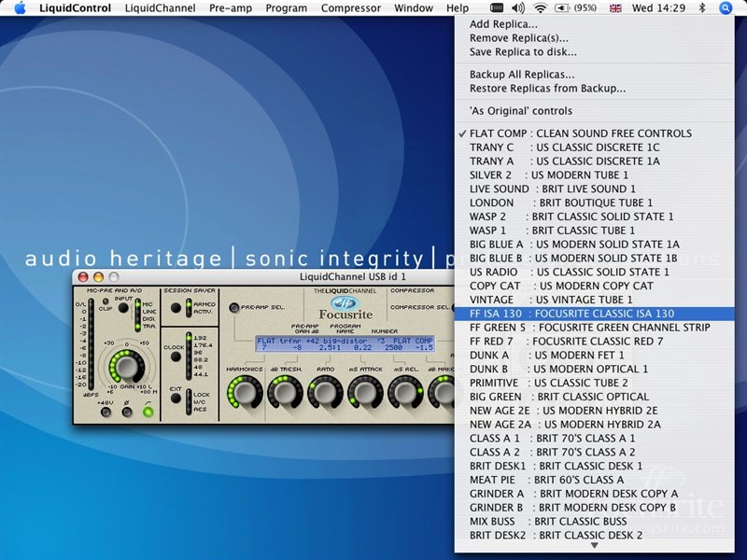747x560 pixels.
Task: Click the Input select button
Action: click(123, 308)
